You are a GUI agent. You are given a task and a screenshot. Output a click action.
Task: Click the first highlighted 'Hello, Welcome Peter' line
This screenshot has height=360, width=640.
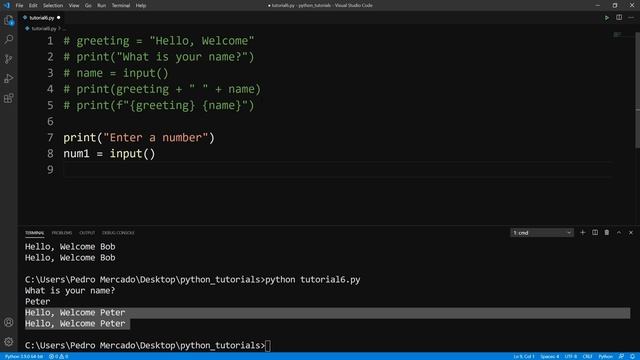point(75,313)
